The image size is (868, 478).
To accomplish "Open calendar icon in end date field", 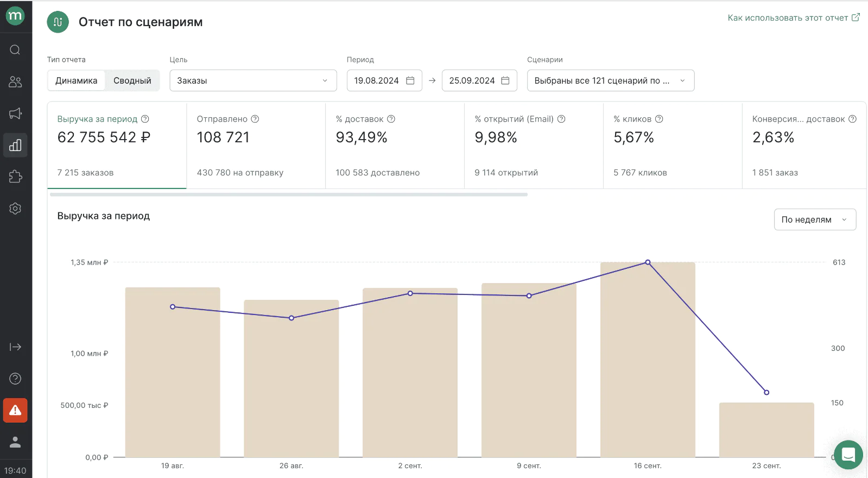I will (505, 80).
